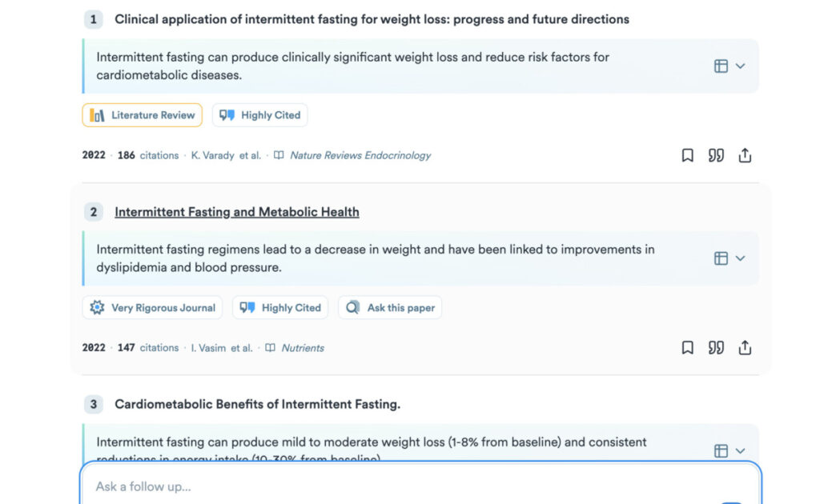Click Highly Cited badge on first result

[260, 115]
